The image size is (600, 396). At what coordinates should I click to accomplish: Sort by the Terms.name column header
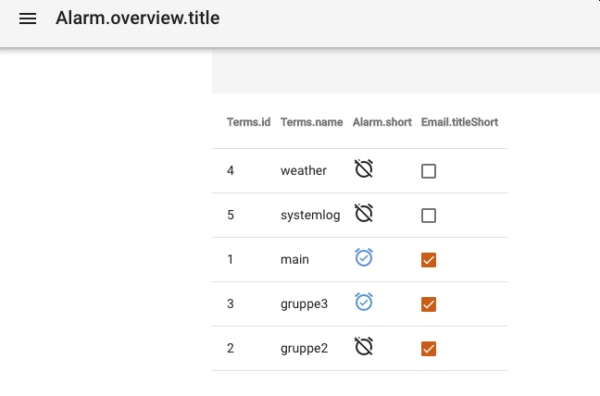(311, 122)
